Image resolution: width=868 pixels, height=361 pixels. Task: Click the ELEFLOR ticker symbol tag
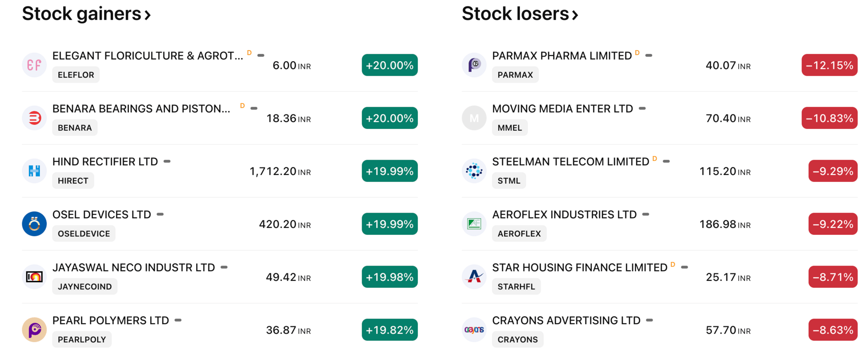(76, 75)
